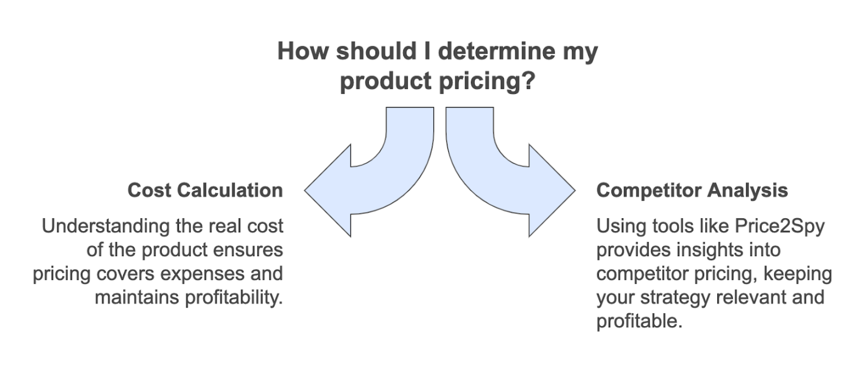Click the phrase "your strategy relevant and"
Image resolution: width=868 pixels, height=381 pixels.
click(710, 296)
